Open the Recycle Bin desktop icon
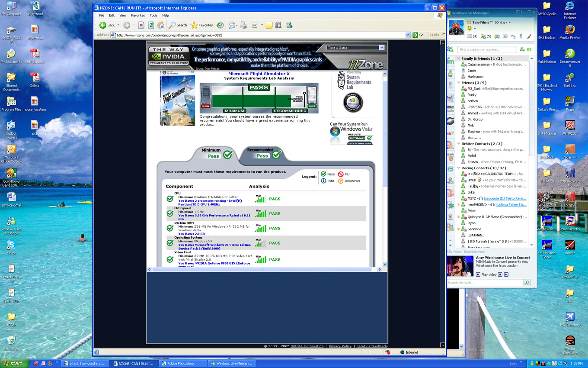This screenshot has width=588, height=368. pos(11,342)
